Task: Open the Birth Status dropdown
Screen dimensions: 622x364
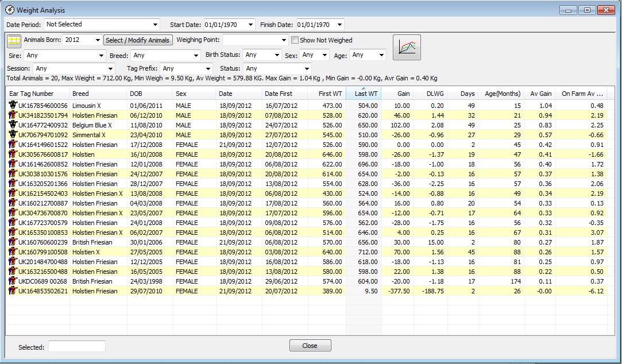Action: [x=277, y=55]
